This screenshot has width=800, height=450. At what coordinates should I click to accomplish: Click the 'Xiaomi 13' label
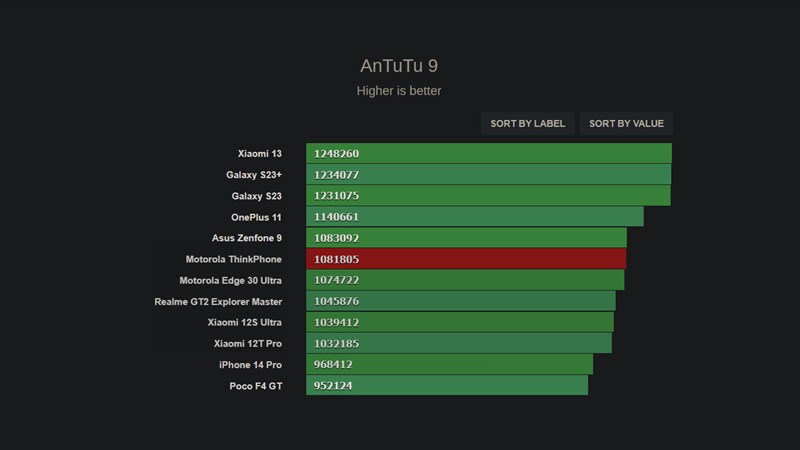(x=260, y=154)
